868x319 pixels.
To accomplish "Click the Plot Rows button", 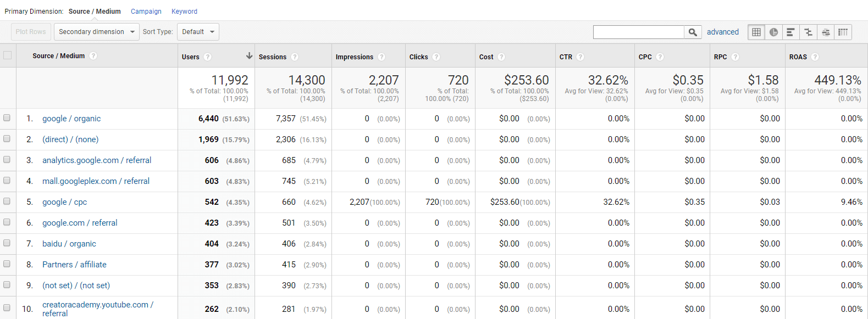I will tap(31, 32).
